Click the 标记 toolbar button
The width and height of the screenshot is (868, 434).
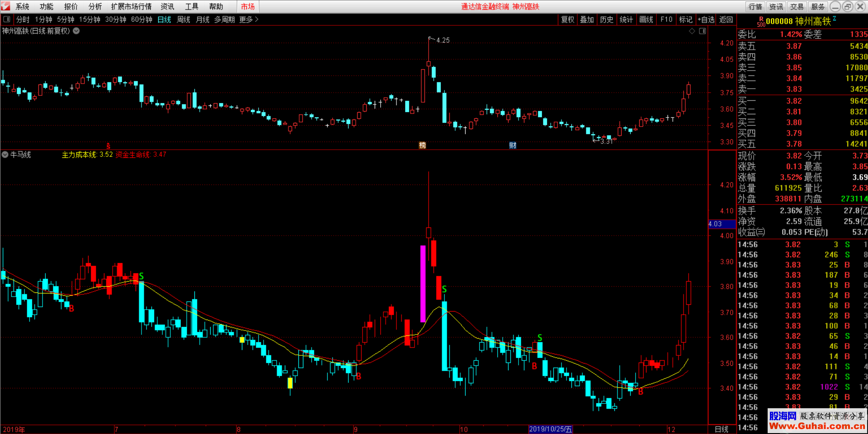[685, 19]
